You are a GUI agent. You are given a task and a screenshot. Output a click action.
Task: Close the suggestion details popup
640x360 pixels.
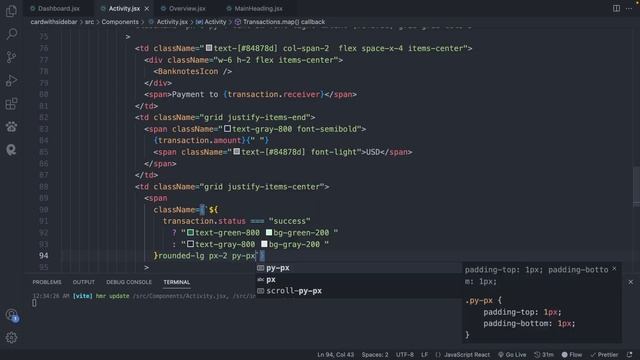coord(614,269)
